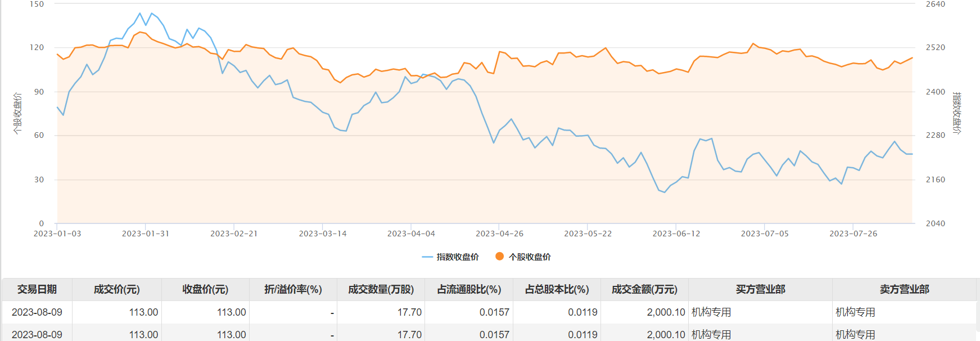Image resolution: width=980 pixels, height=341 pixels.
Task: Click right axis value 2640
Action: point(936,4)
